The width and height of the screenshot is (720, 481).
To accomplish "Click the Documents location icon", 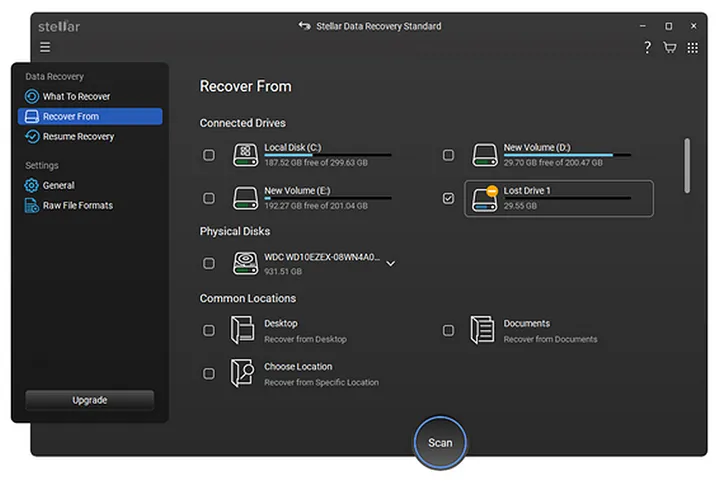I will pos(483,330).
